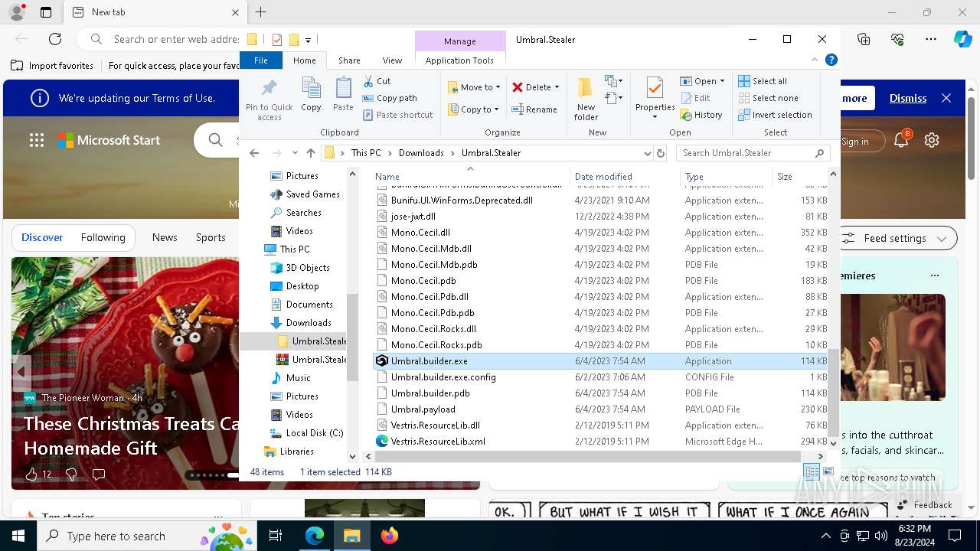Switch to the View ribbon tab
Image resolution: width=980 pixels, height=551 pixels.
[392, 60]
